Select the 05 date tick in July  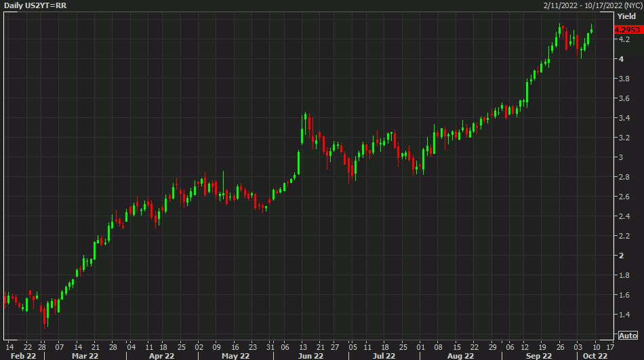tap(353, 347)
